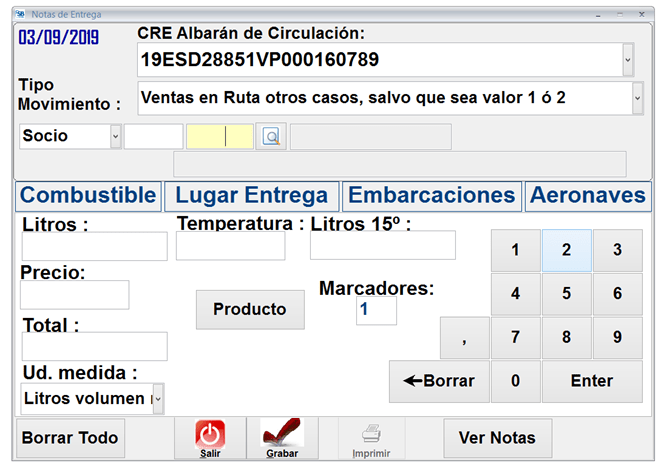
Task: Open Ver Notas
Action: coord(497,437)
